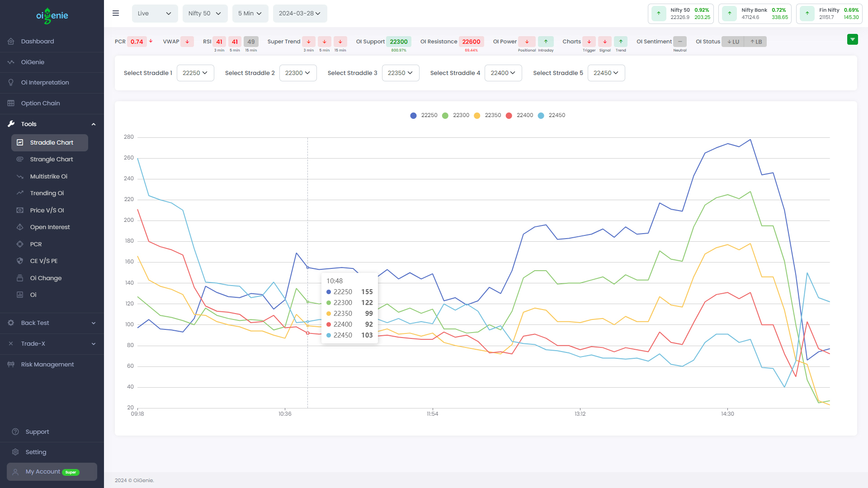Image resolution: width=868 pixels, height=488 pixels.
Task: Toggle the 22250 series in chart legend
Action: [x=425, y=116]
